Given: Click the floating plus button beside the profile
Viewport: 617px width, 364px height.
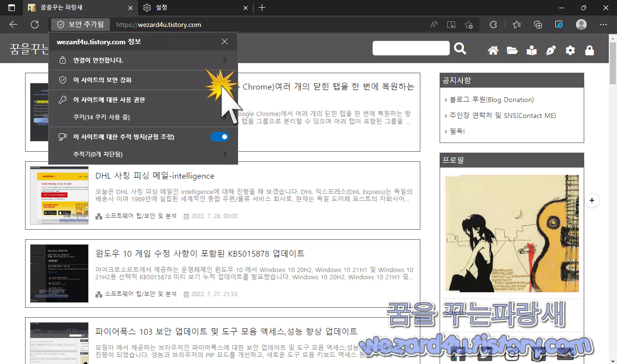Looking at the screenshot, I should 592,200.
